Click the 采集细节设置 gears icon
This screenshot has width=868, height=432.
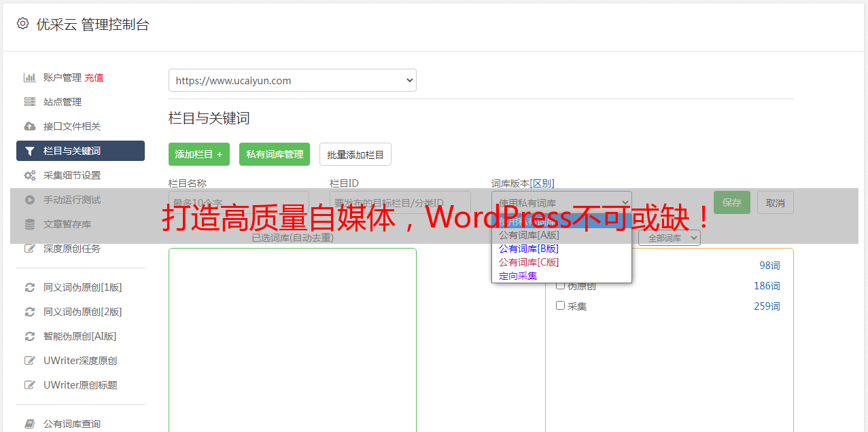point(29,175)
